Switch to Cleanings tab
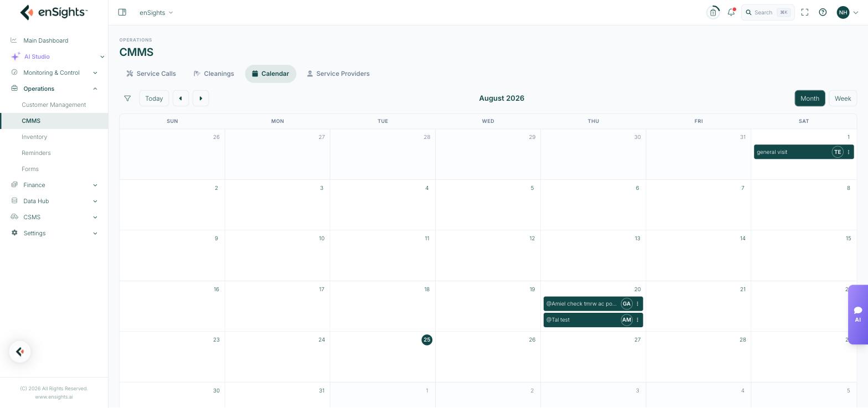The width and height of the screenshot is (868, 408). (x=214, y=74)
